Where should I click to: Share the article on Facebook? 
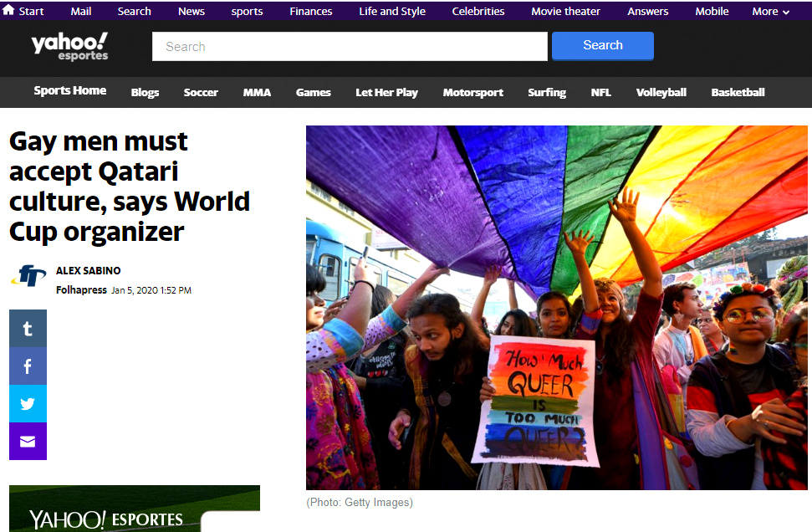[28, 366]
